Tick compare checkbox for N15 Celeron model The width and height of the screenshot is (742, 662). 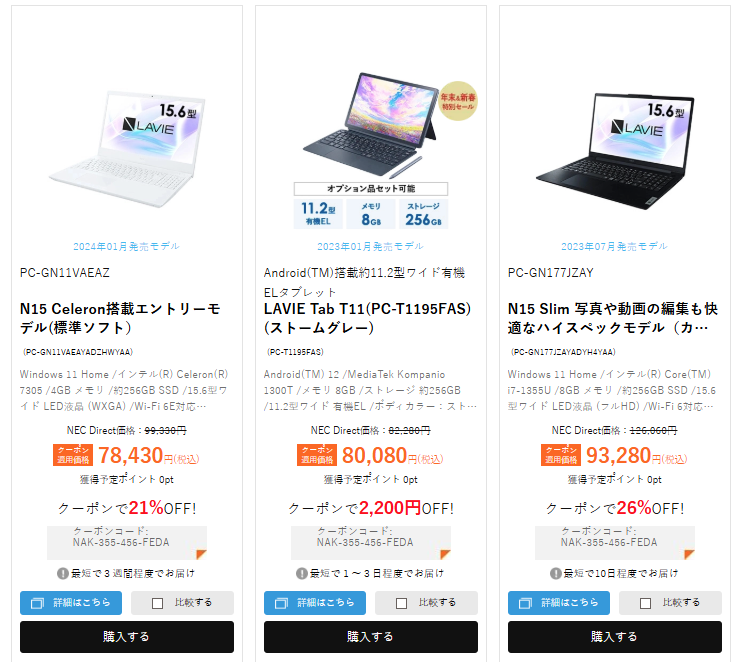pyautogui.click(x=158, y=603)
